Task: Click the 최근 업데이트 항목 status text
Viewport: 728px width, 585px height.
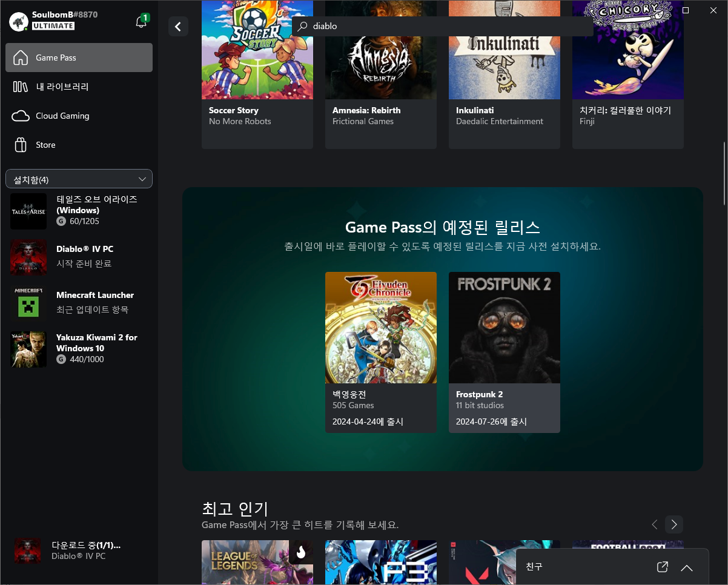Action: (92, 309)
